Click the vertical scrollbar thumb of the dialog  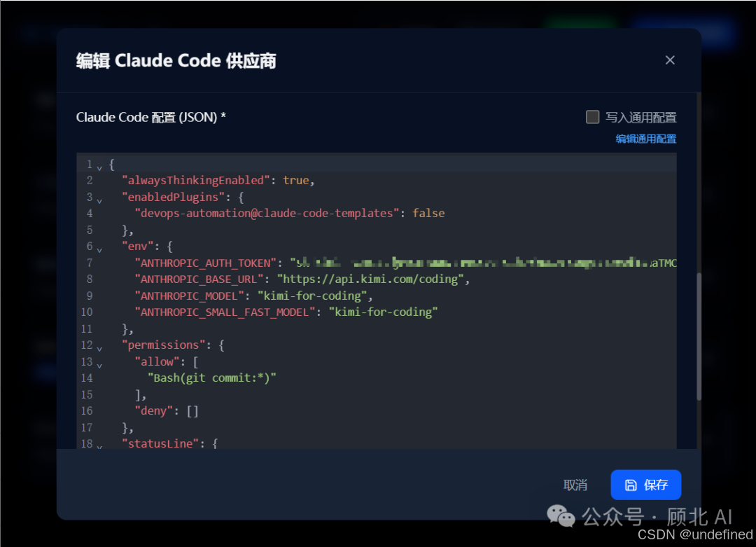699,337
